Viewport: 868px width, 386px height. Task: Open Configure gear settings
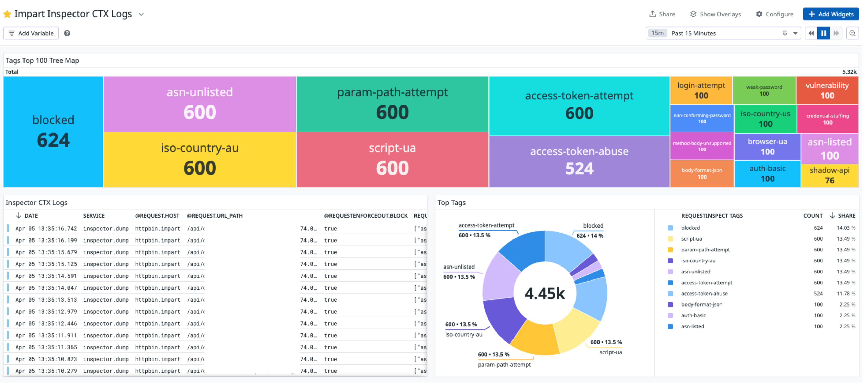click(775, 14)
